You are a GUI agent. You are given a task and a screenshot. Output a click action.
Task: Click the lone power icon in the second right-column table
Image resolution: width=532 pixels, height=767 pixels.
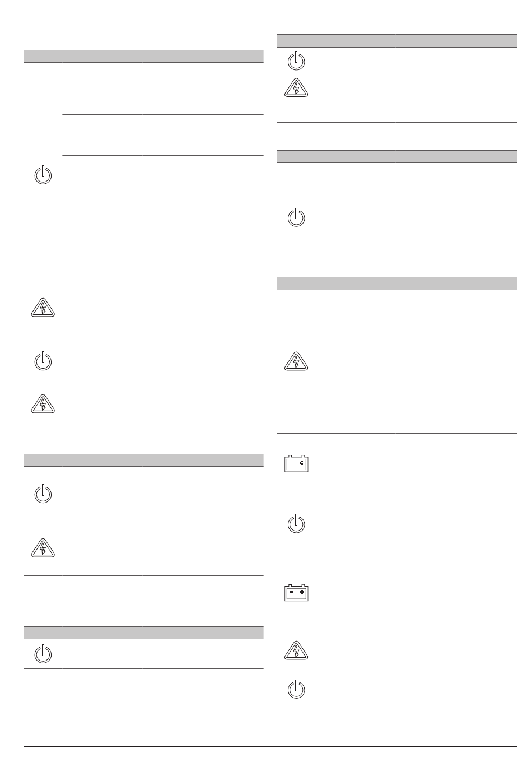296,217
